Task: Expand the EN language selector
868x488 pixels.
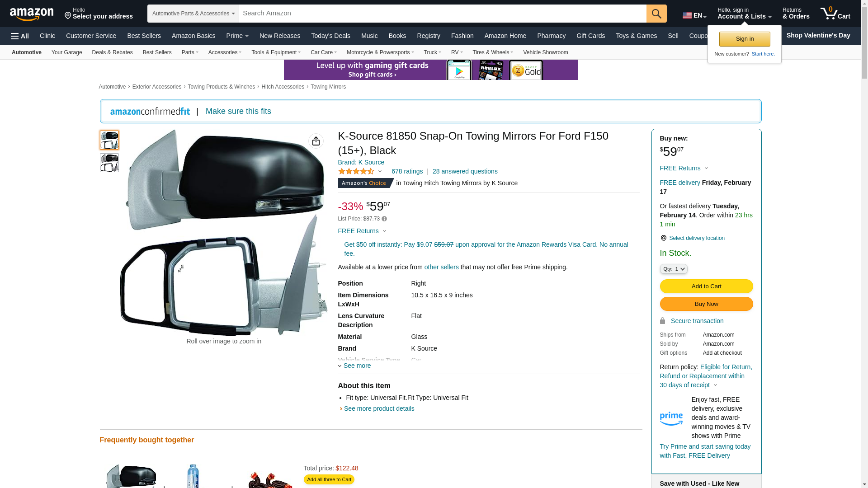Action: (694, 15)
